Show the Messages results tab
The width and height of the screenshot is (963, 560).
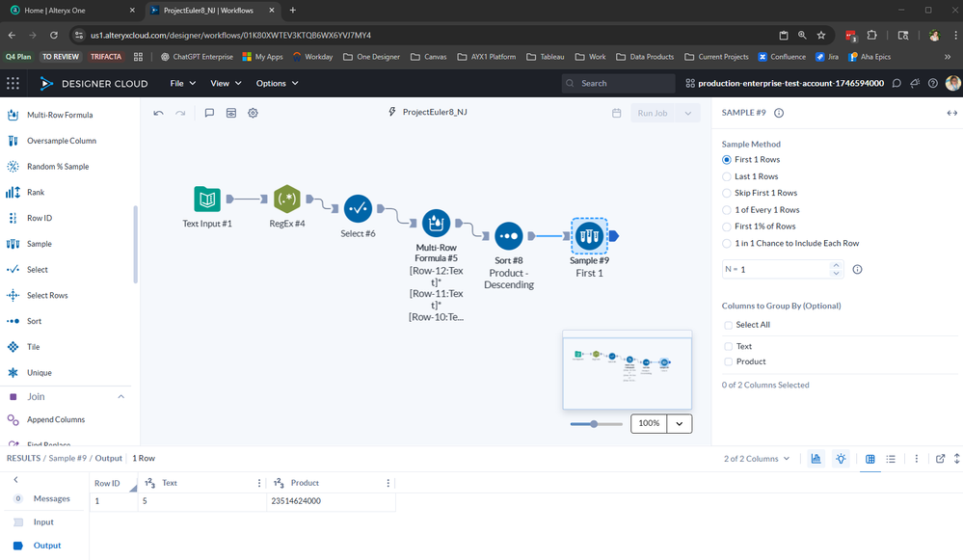(52, 498)
